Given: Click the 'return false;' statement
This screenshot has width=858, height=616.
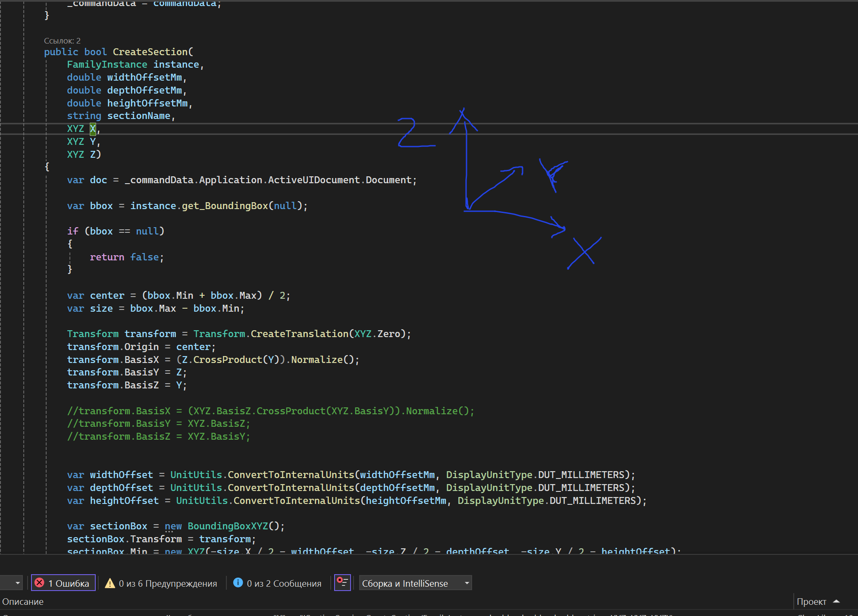Looking at the screenshot, I should point(126,257).
